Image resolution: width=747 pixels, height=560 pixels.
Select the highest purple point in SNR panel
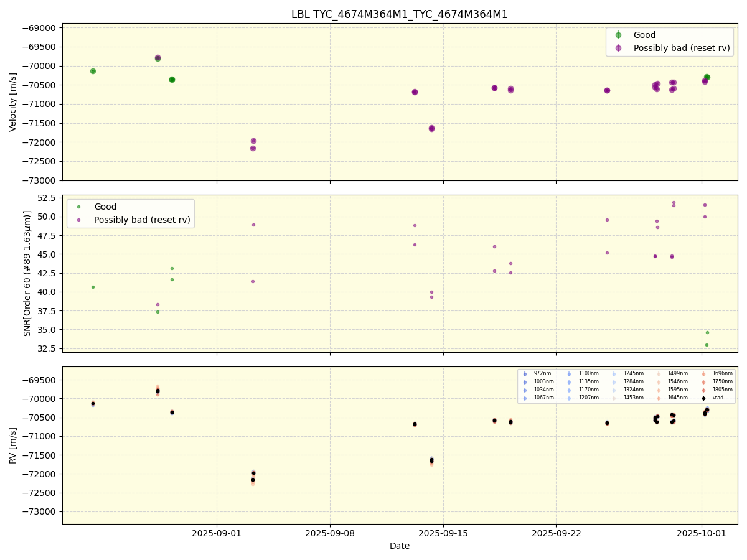(674, 202)
